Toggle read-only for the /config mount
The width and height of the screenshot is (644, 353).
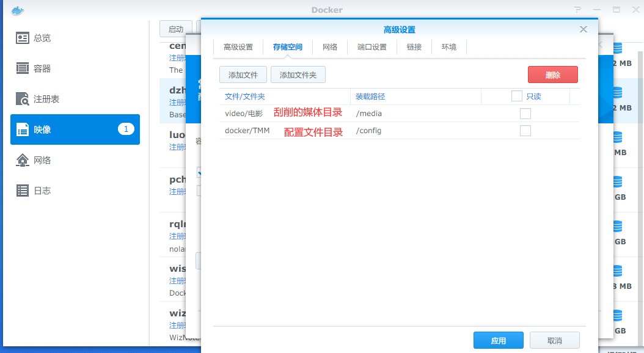[x=525, y=131]
